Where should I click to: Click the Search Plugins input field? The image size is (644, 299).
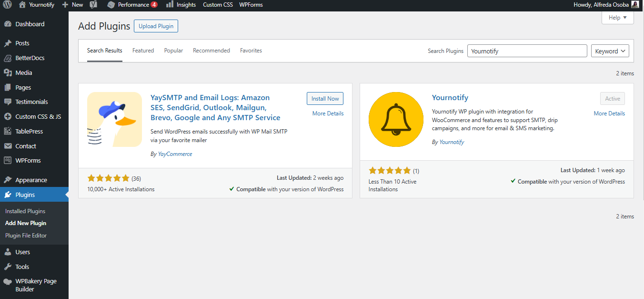[x=527, y=51]
